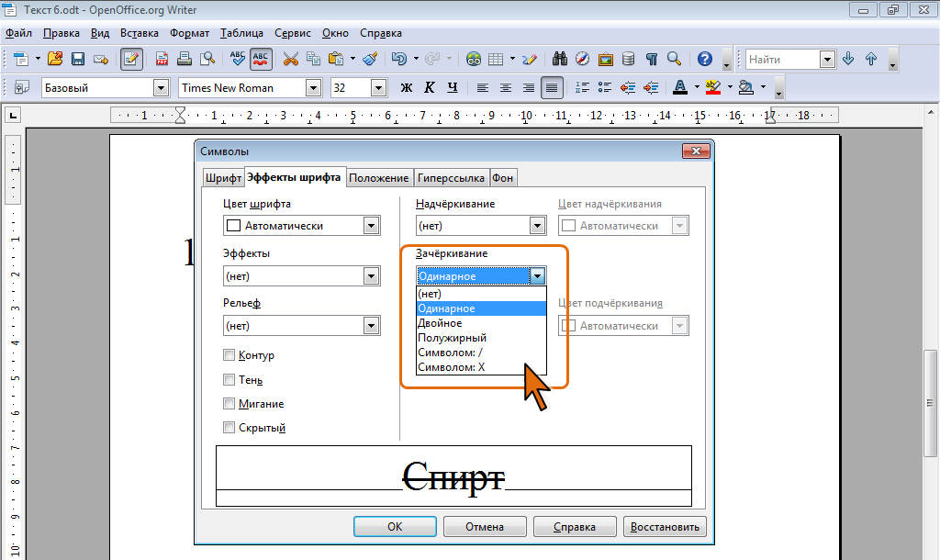Switch to the Шрифт tab
This screenshot has height=560, width=940.
pos(223,177)
